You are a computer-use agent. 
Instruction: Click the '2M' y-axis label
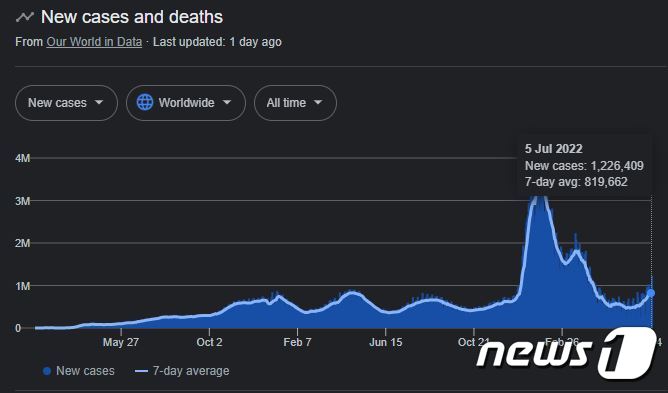(23, 243)
